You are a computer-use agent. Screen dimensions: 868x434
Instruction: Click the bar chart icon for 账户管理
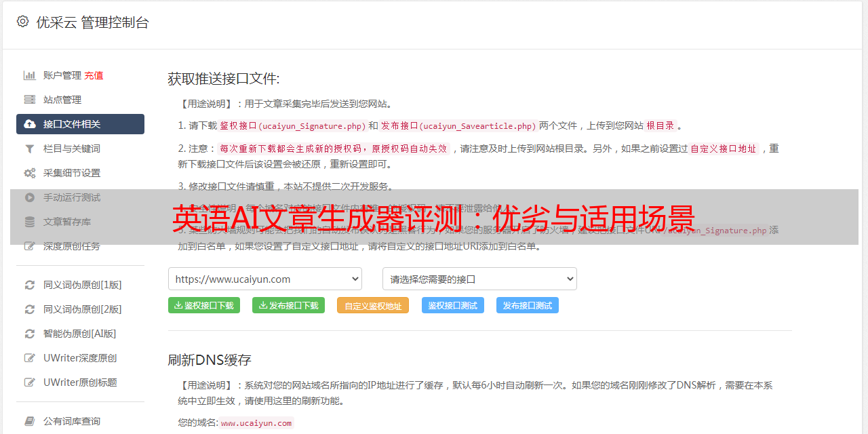point(30,75)
